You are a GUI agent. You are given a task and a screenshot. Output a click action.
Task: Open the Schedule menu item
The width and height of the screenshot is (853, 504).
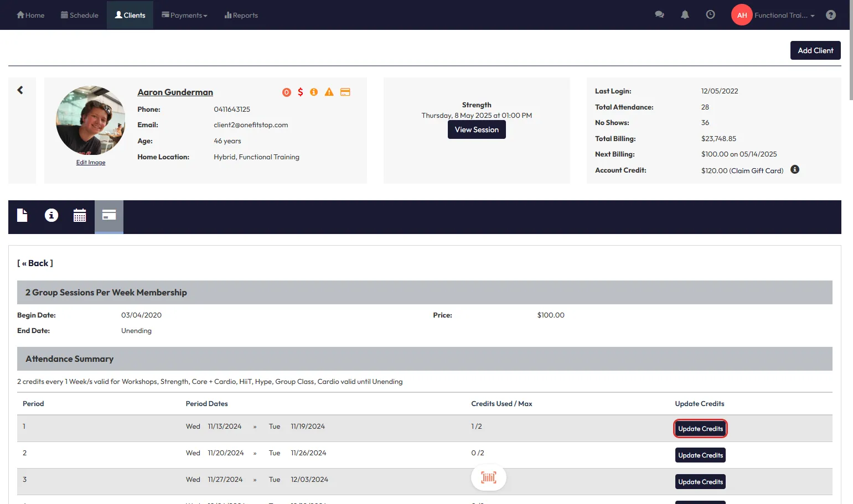pos(80,15)
